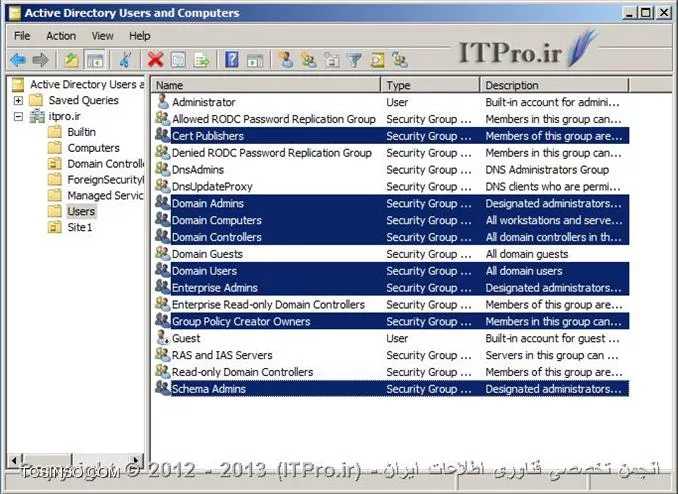
Task: Create a new group with toolbar icon
Action: click(308, 60)
